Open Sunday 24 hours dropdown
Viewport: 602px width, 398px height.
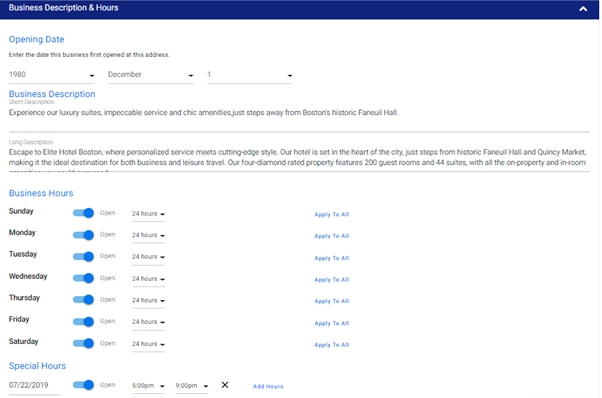tap(148, 214)
